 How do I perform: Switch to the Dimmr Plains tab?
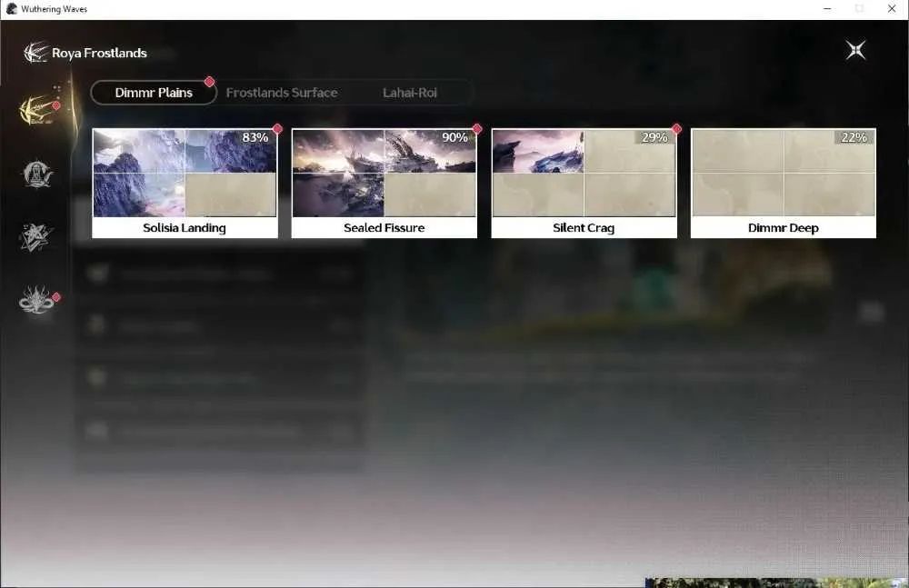point(154,93)
